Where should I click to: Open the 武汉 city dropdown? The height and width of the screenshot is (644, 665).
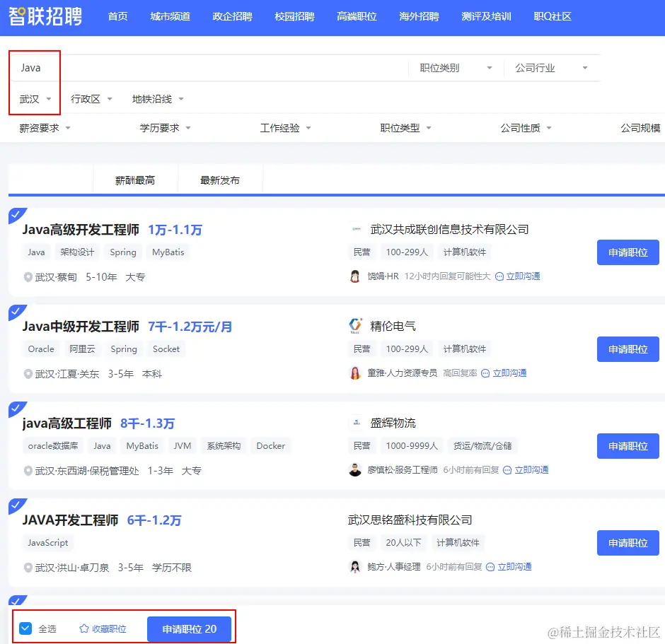pos(35,99)
